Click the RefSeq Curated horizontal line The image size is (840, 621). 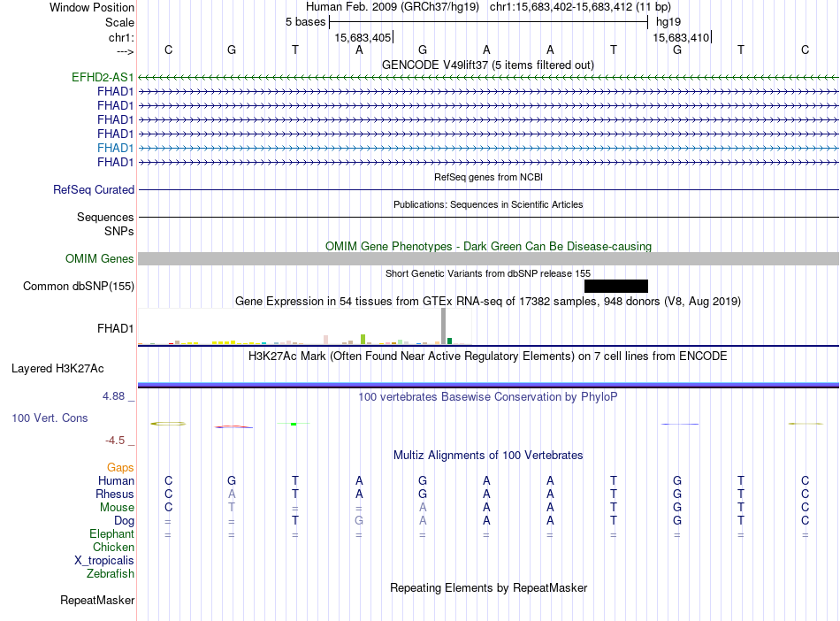coord(489,189)
